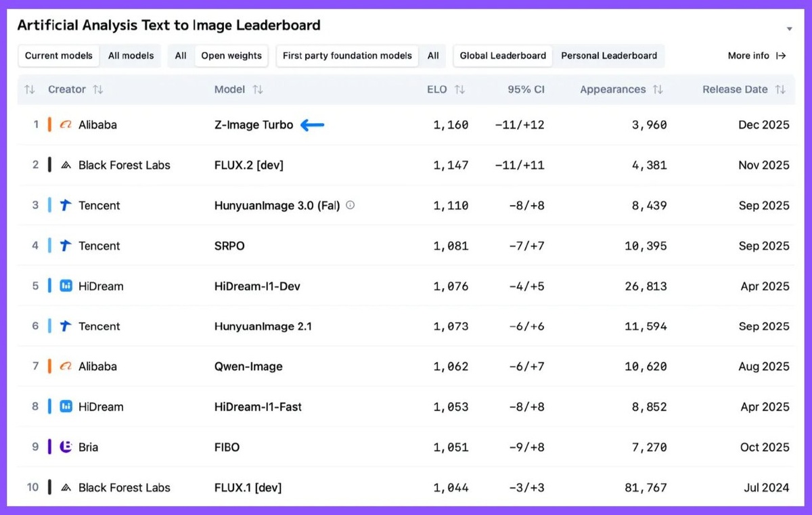Sort table by Model column

258,89
